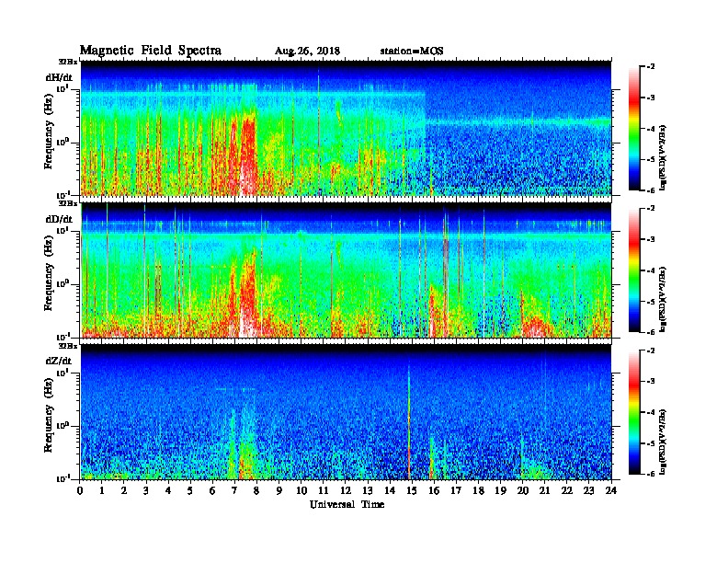The width and height of the screenshot is (728, 563).
Task: Click the hour 3 tick label
Action: tap(146, 490)
